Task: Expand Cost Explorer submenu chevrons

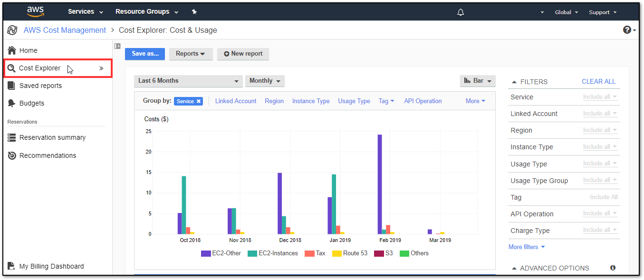Action: [x=101, y=68]
